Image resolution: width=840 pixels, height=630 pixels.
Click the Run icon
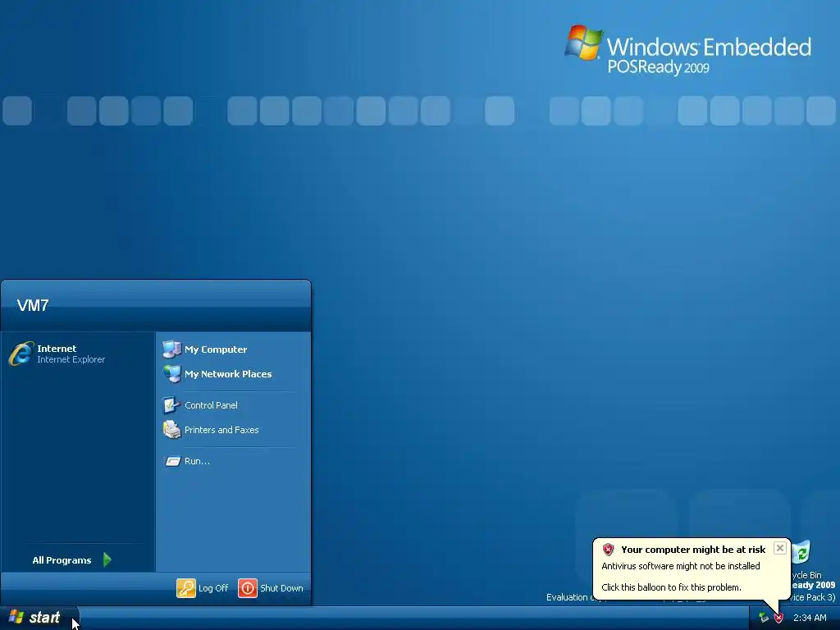[172, 461]
